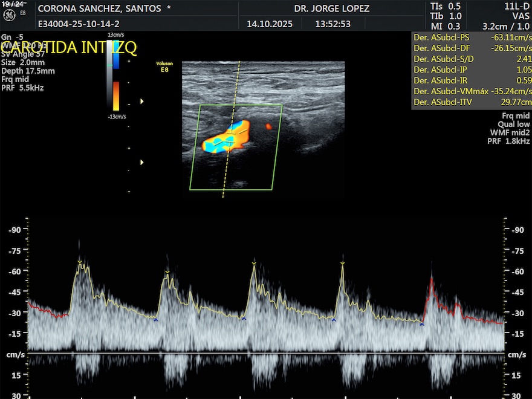Screen dimensions: 532x399
Task: Click the blue end-diastolic marker before the red-traced beat
Action: 422,325
